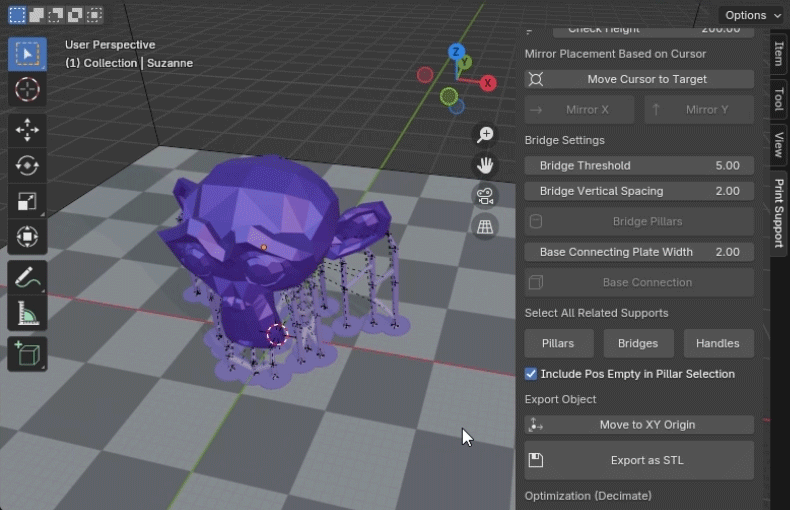Viewport: 790px width, 510px height.
Task: Click the Base Connection button
Action: coord(639,282)
